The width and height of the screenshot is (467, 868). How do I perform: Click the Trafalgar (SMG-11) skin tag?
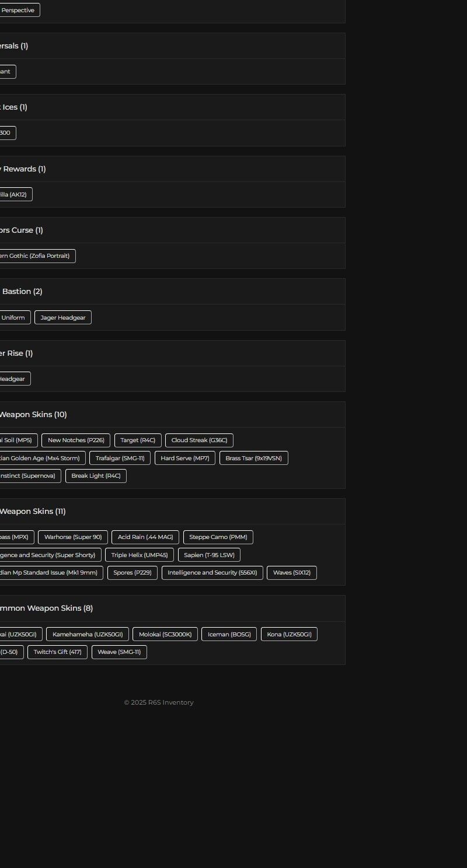(120, 458)
